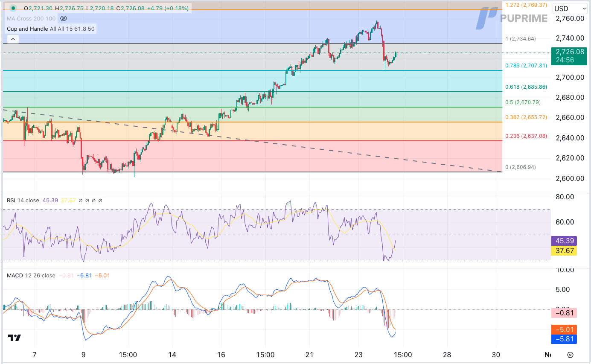The height and width of the screenshot is (364, 591).
Task: Click date 30 on time axis
Action: coord(496,355)
